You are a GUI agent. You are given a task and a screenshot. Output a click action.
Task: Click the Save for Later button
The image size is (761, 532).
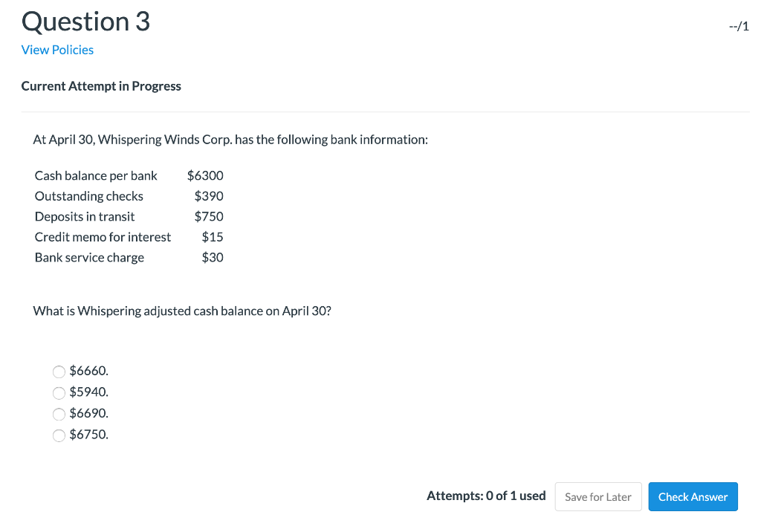(x=598, y=496)
